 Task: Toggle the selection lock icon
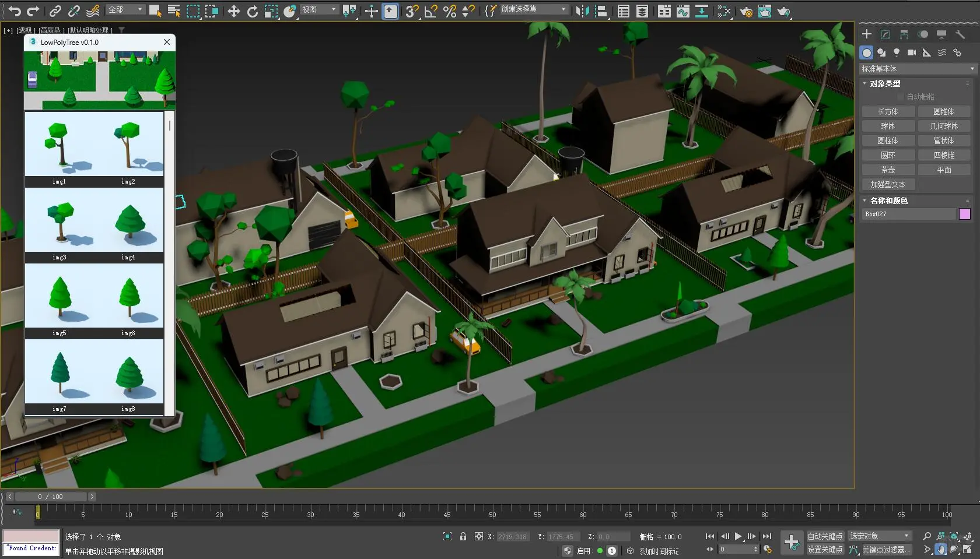463,536
